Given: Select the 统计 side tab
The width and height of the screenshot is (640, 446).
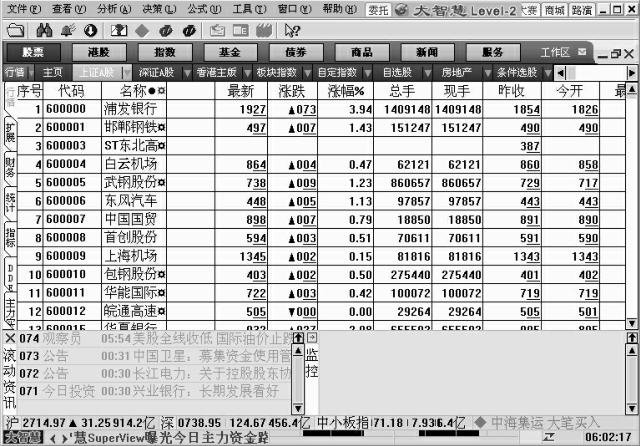Looking at the screenshot, I should [10, 203].
